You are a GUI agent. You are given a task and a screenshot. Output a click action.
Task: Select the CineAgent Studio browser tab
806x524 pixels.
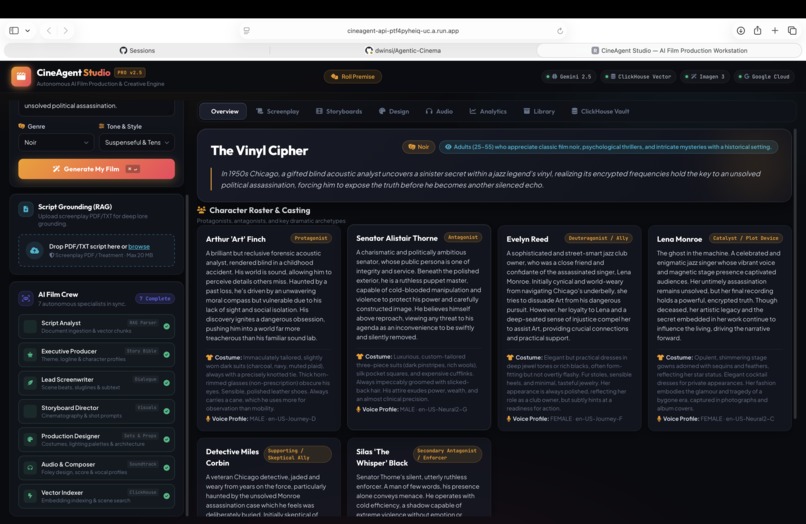pos(669,50)
